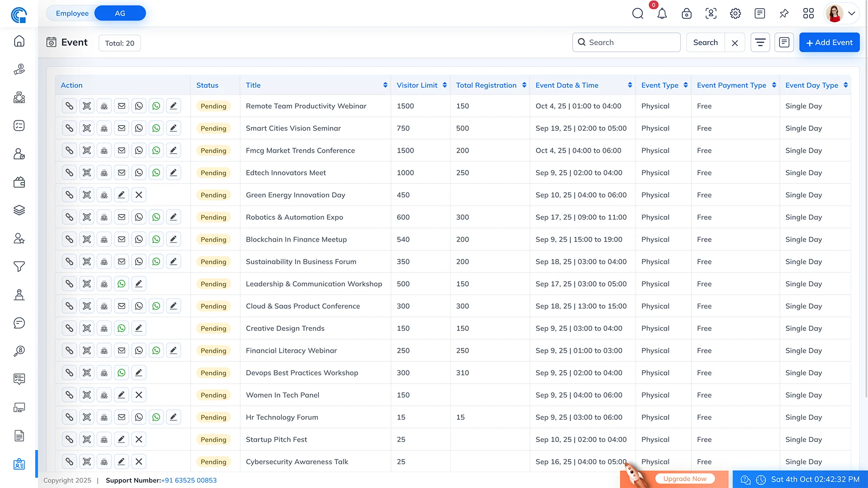Sort by Visitor Limit column arrows
This screenshot has width=868, height=488.
click(445, 85)
